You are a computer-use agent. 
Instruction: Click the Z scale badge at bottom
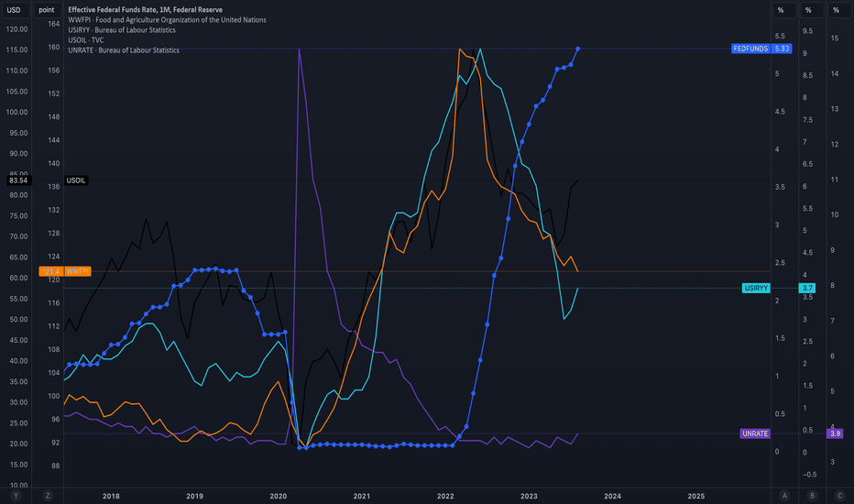[x=48, y=495]
